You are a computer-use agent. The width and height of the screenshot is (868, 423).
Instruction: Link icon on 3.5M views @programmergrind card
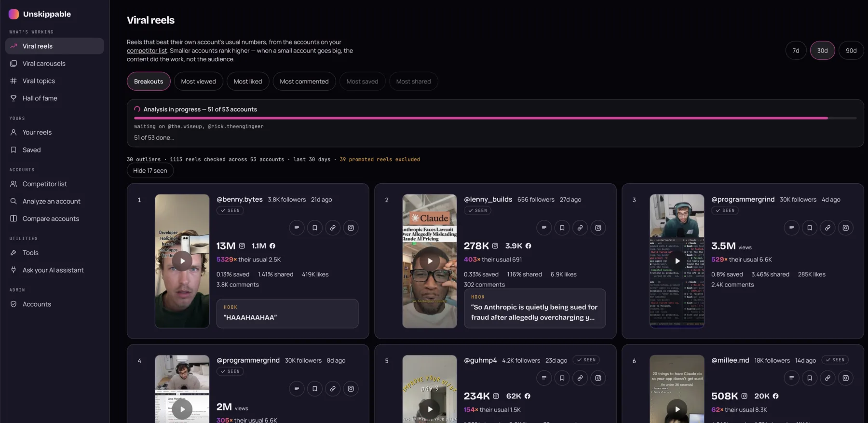pos(827,228)
